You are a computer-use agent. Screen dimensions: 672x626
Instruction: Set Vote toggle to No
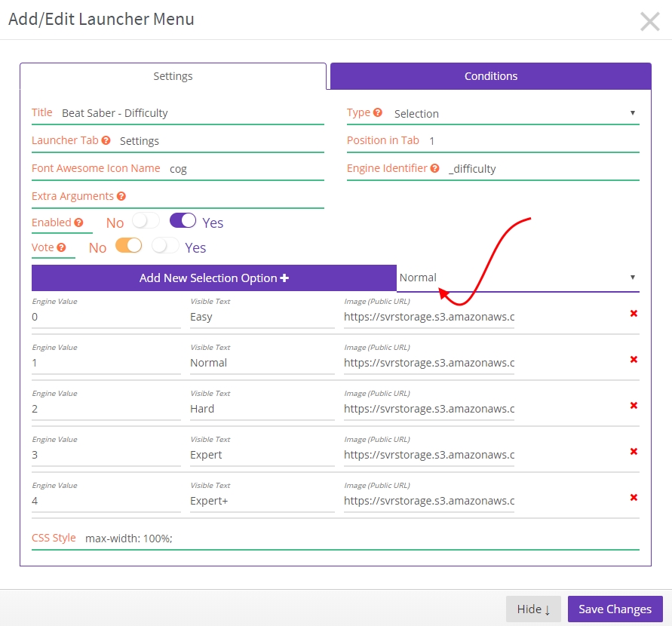click(x=128, y=246)
